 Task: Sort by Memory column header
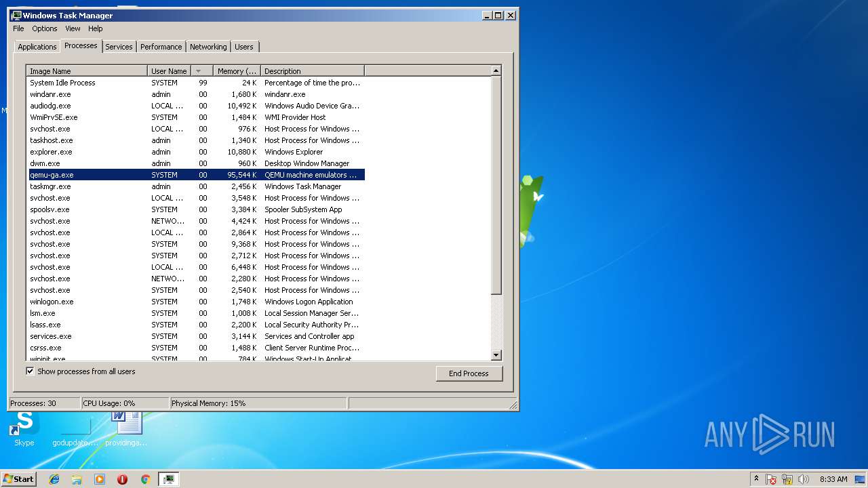237,70
